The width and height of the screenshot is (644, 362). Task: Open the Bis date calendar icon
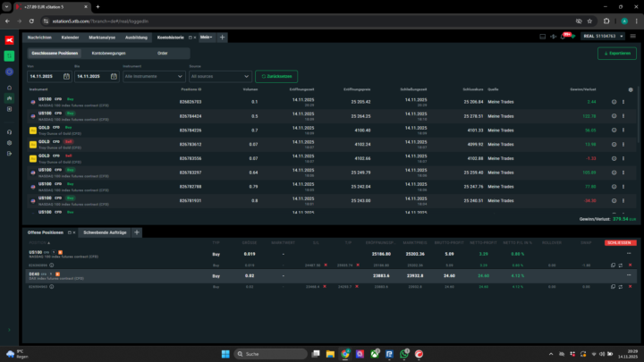[114, 76]
